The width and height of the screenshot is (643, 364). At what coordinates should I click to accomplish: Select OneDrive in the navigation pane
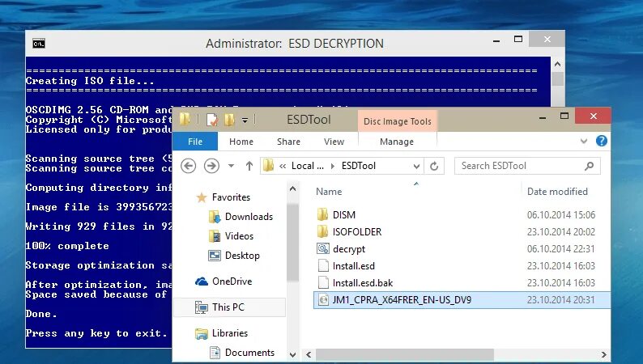pos(232,281)
